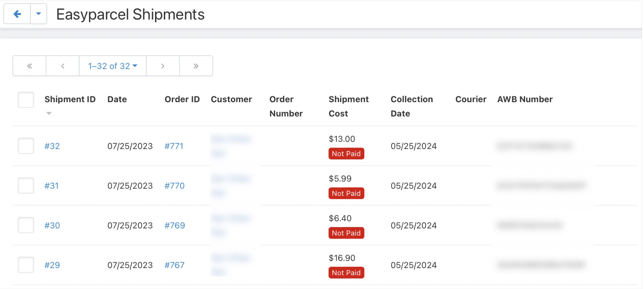Open order #767 link
This screenshot has width=644, height=289.
coord(175,265)
